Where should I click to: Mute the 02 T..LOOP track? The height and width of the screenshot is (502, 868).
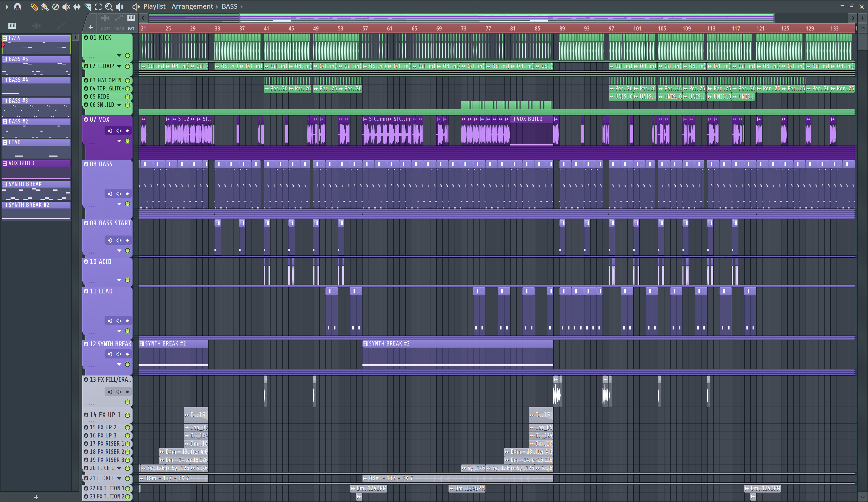[x=127, y=66]
